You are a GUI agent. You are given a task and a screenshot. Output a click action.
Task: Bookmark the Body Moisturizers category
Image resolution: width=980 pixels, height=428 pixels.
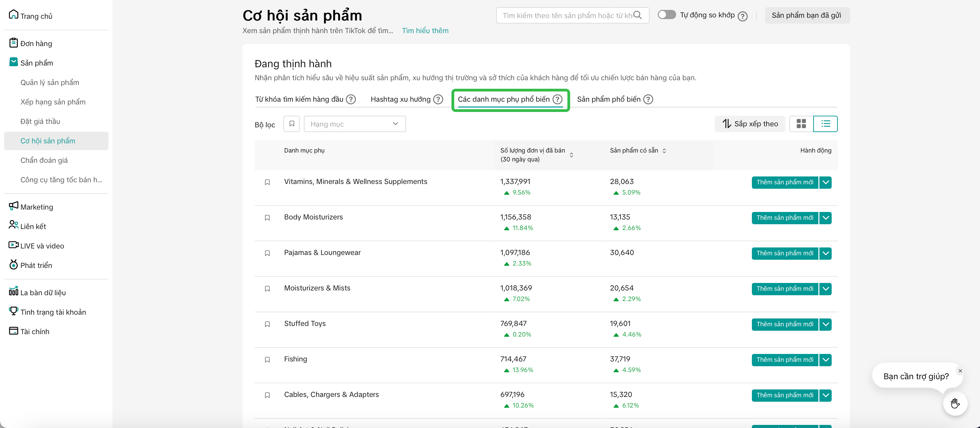[x=267, y=218]
